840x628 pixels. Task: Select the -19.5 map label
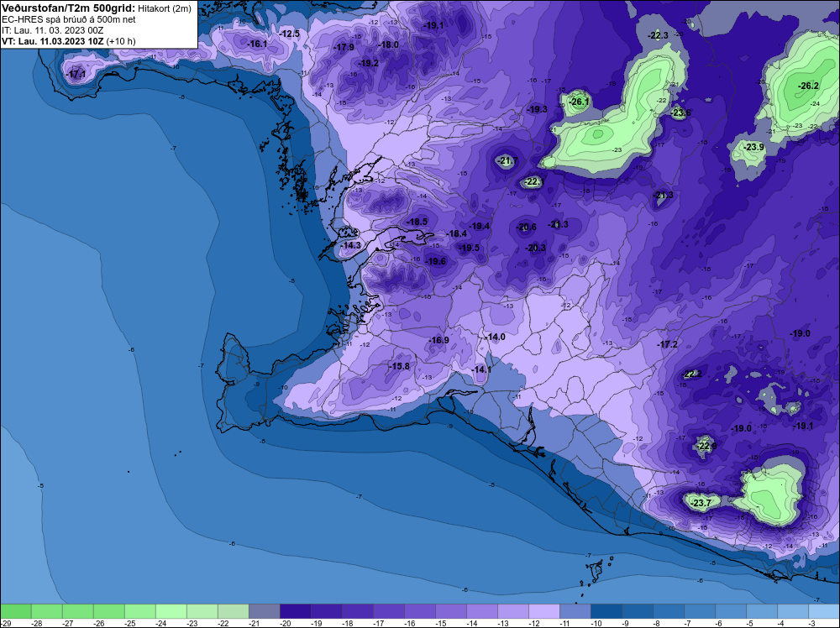(469, 248)
